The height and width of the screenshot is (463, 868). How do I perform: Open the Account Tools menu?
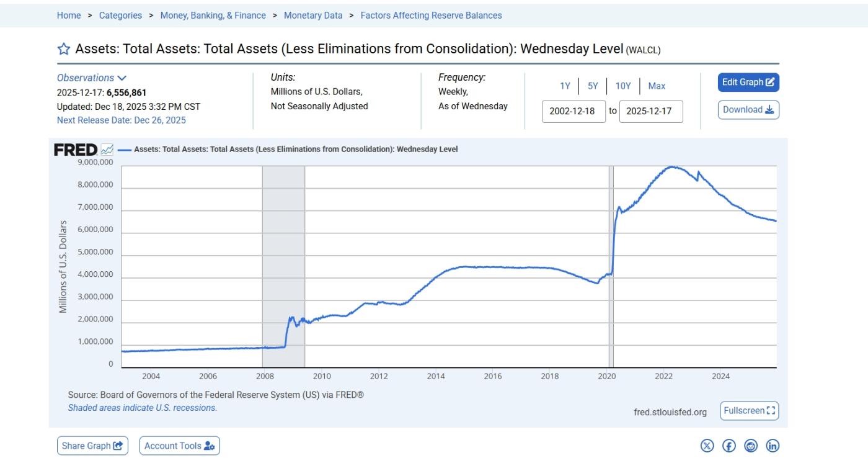point(179,446)
